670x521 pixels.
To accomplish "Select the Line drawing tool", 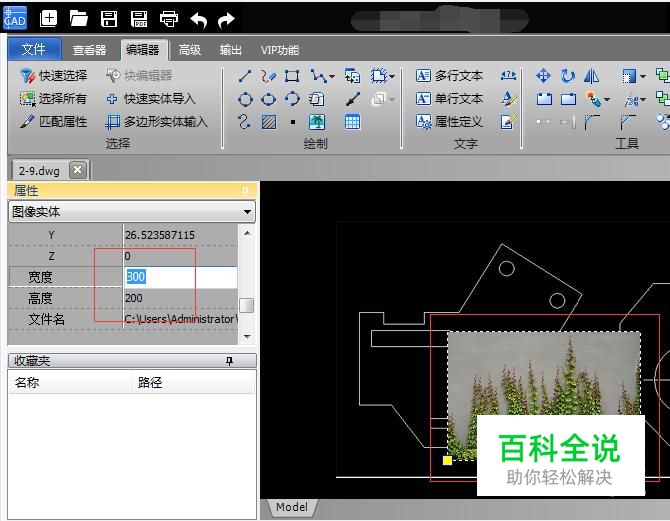I will pos(245,77).
